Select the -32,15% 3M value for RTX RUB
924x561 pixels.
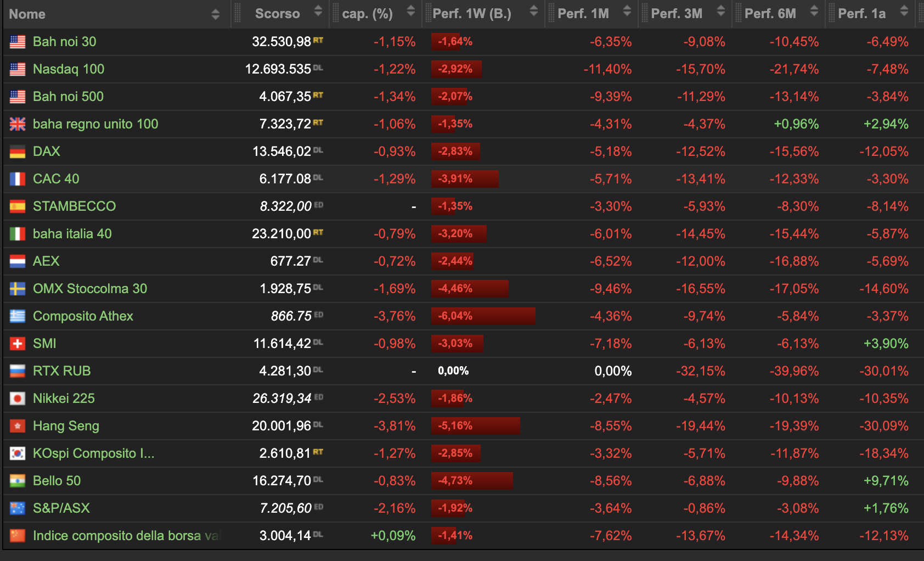click(x=701, y=371)
